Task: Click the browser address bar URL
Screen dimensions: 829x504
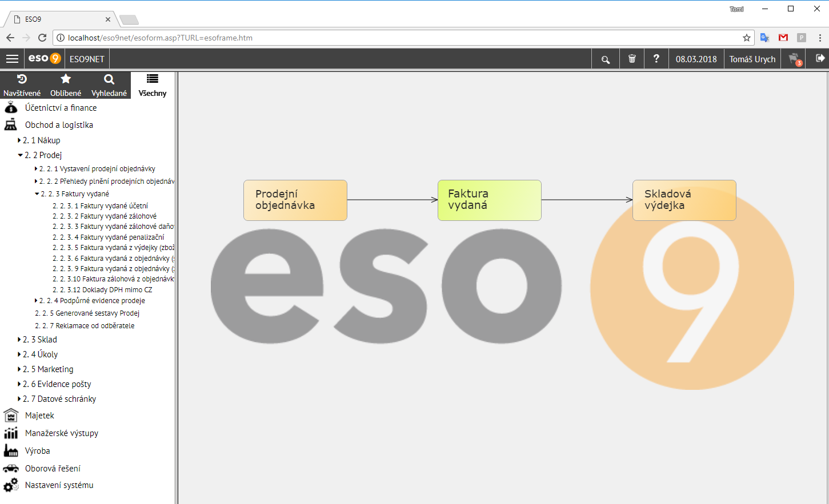Action: coord(160,38)
